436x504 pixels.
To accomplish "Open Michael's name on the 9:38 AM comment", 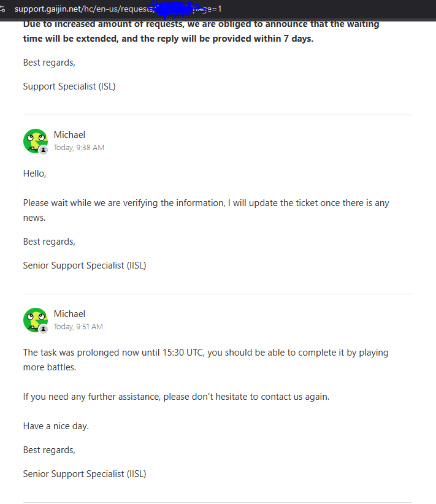I will coord(69,135).
